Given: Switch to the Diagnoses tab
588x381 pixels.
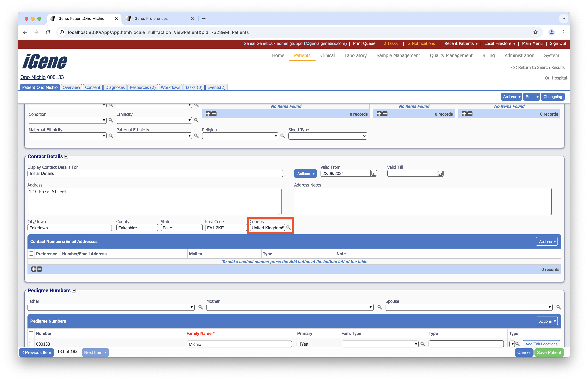Looking at the screenshot, I should pos(115,87).
